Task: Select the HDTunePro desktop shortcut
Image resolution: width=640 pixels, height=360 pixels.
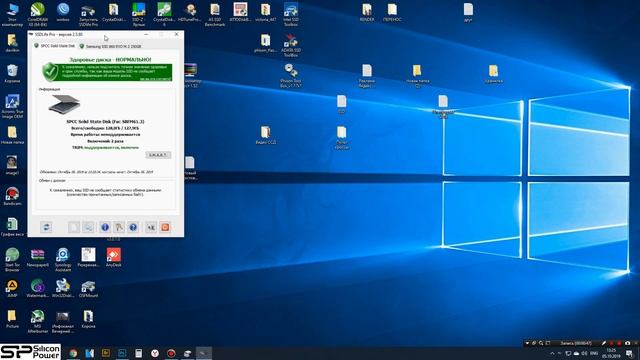Action: [190, 12]
